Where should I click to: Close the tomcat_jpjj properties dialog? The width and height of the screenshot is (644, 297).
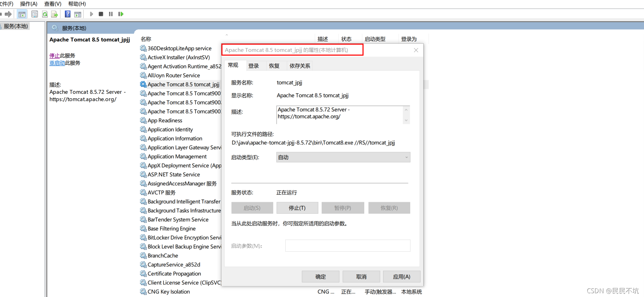[416, 50]
